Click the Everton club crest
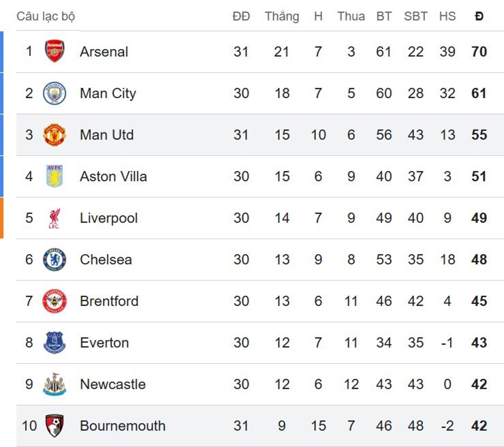Screen dimensions: 504x447 [54, 343]
